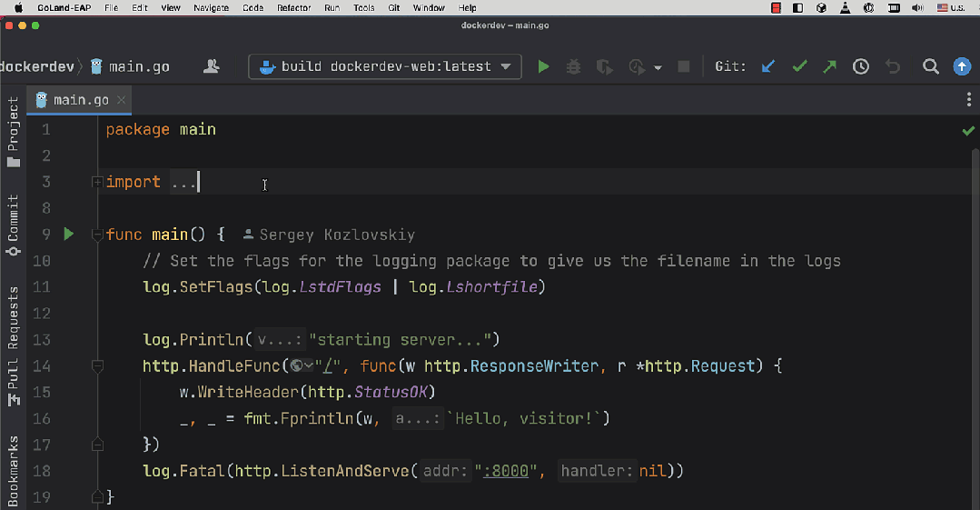This screenshot has height=510, width=980.
Task: Open the URL globe dropdown on HandleFunc
Action: tap(302, 365)
